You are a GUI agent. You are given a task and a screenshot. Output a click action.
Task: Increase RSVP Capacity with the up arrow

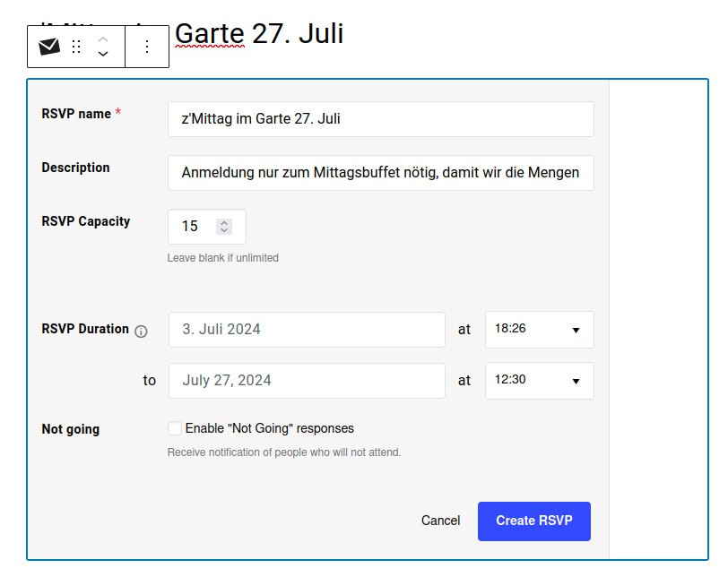coord(224,222)
